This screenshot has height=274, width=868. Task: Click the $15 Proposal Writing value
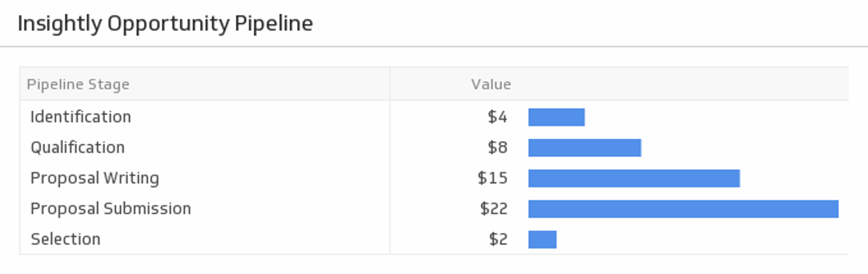click(492, 178)
